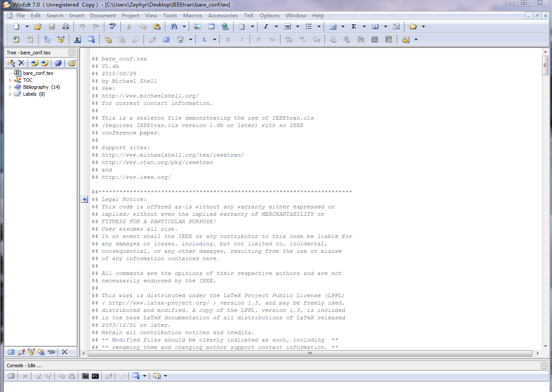Click the Acrobat PDF preview icon
Image resolution: width=552 pixels, height=392 pixels.
click(x=375, y=40)
